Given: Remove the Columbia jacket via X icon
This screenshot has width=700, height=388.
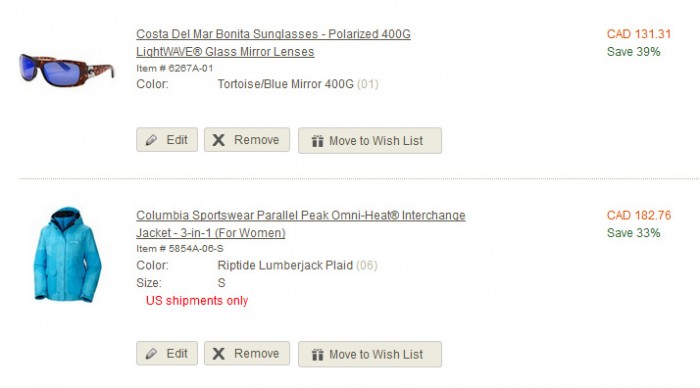Looking at the screenshot, I should (x=218, y=354).
